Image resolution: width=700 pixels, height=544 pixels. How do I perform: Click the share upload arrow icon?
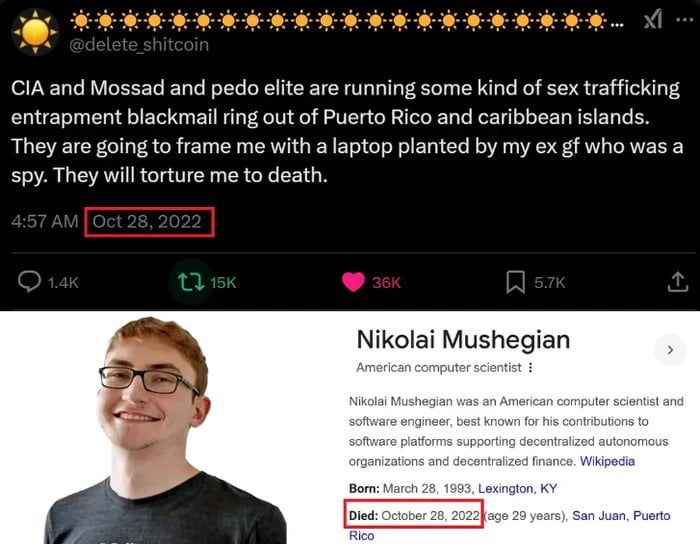[678, 282]
